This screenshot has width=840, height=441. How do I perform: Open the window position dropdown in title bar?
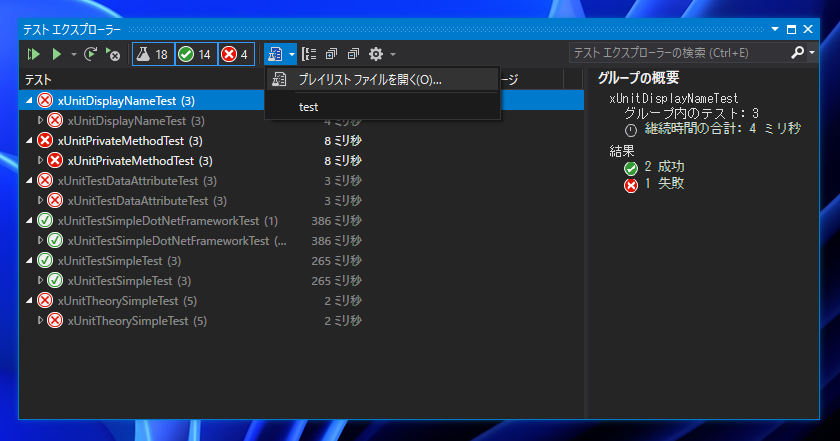point(775,29)
